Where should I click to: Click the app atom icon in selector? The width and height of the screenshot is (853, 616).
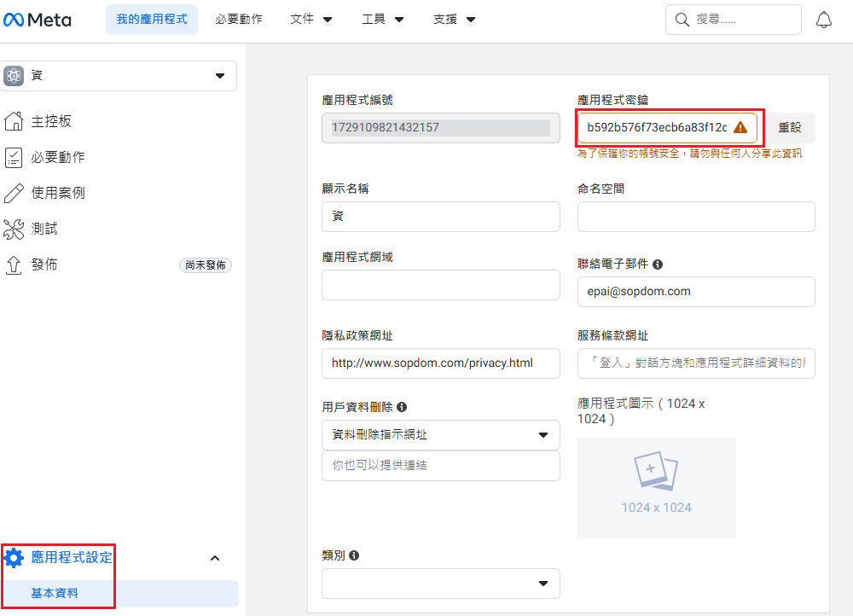pyautogui.click(x=14, y=76)
